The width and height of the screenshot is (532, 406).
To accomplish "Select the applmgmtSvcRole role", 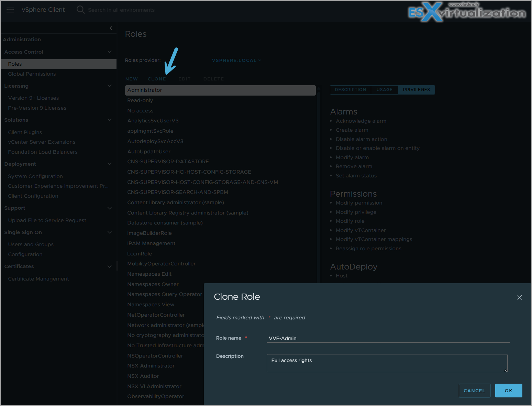I will 151,131.
